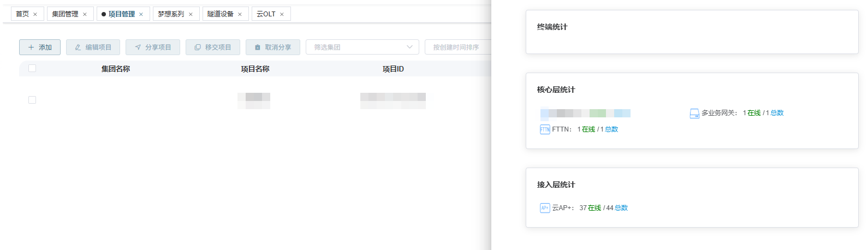Close the 首页 tab
Screen dimensions: 868x250
click(x=35, y=14)
